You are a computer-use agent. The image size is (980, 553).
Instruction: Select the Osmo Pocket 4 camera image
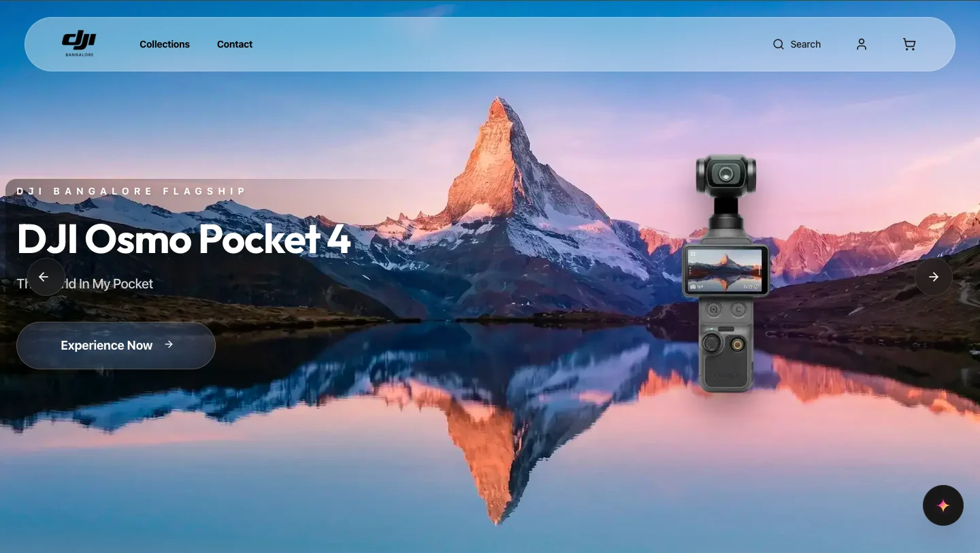(x=726, y=273)
